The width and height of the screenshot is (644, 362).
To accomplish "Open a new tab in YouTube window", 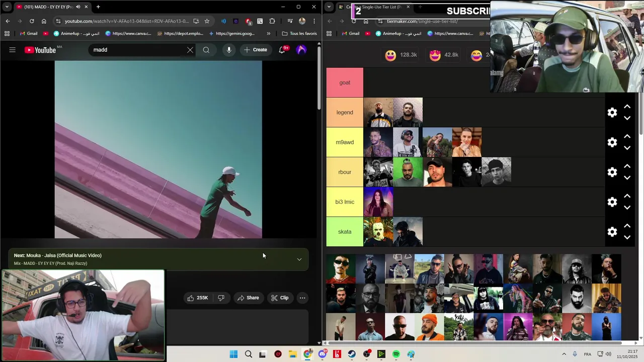I will pos(98,7).
